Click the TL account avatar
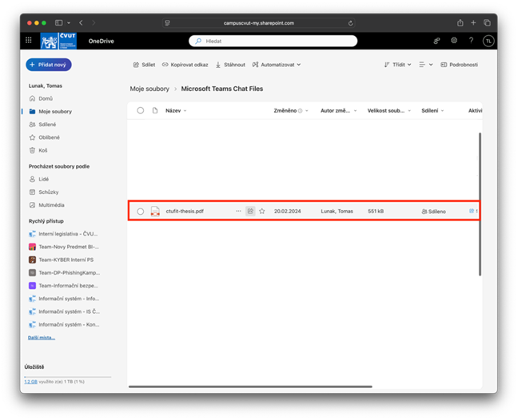 tap(488, 41)
